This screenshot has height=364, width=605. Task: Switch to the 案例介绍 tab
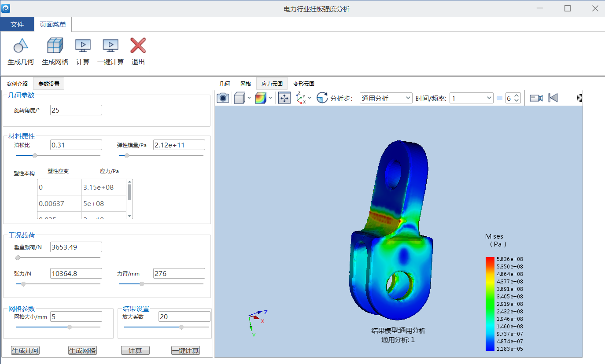click(17, 84)
